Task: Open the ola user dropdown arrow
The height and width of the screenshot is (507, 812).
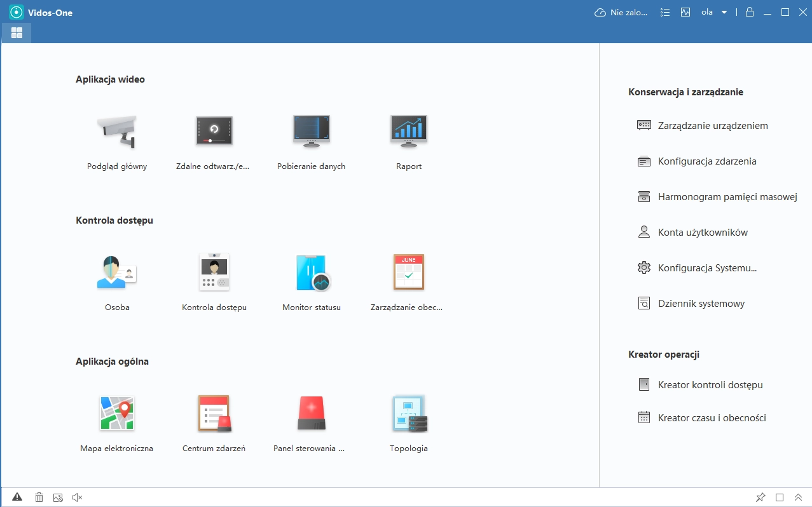Action: click(724, 12)
